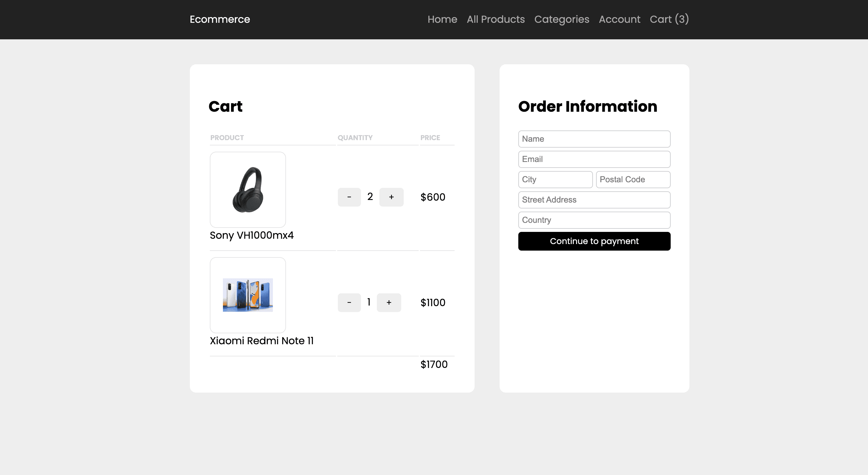Click the Continue to payment button
This screenshot has height=475, width=868.
[x=594, y=241]
